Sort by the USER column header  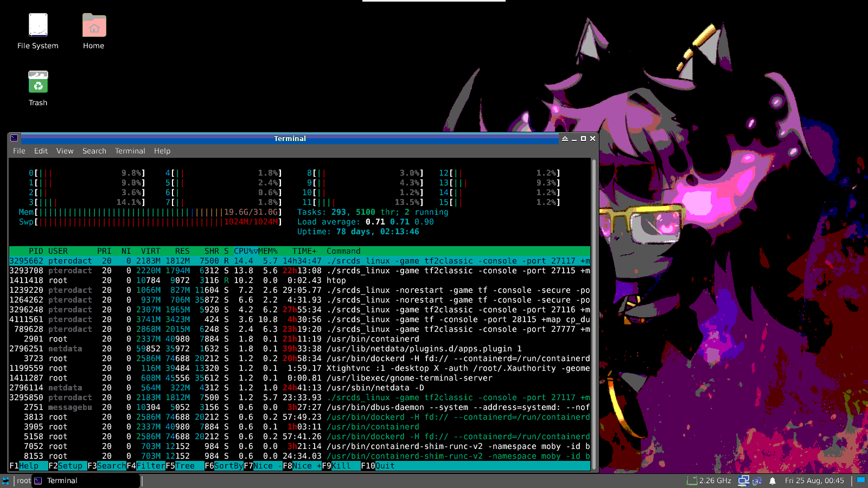tap(58, 251)
